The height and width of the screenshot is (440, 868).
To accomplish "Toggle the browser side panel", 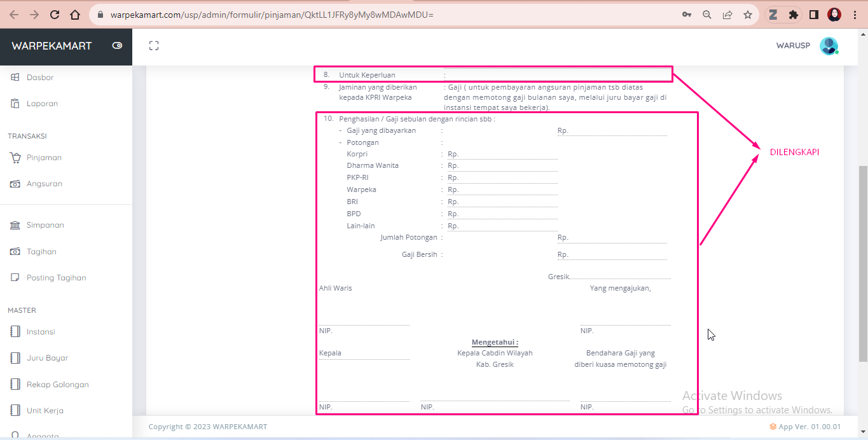I will tap(814, 15).
